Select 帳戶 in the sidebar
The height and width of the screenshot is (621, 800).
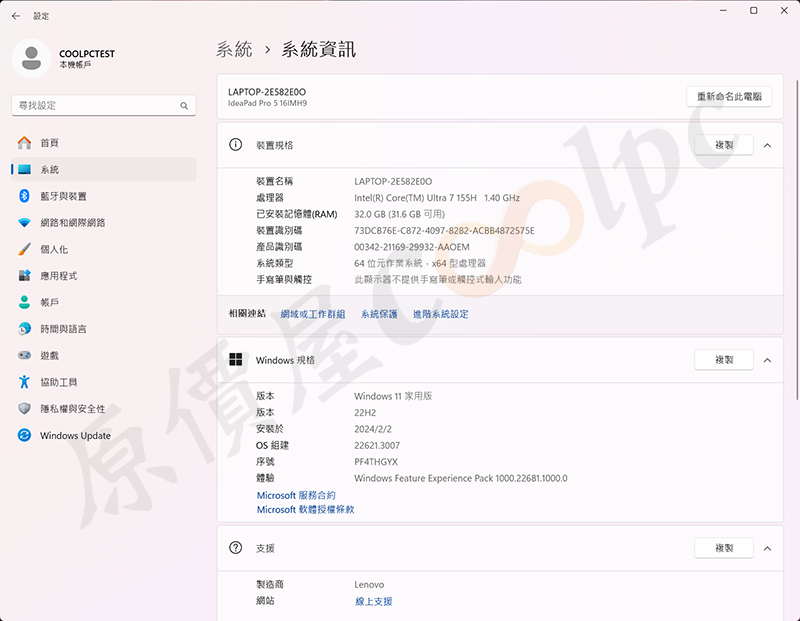click(x=104, y=302)
